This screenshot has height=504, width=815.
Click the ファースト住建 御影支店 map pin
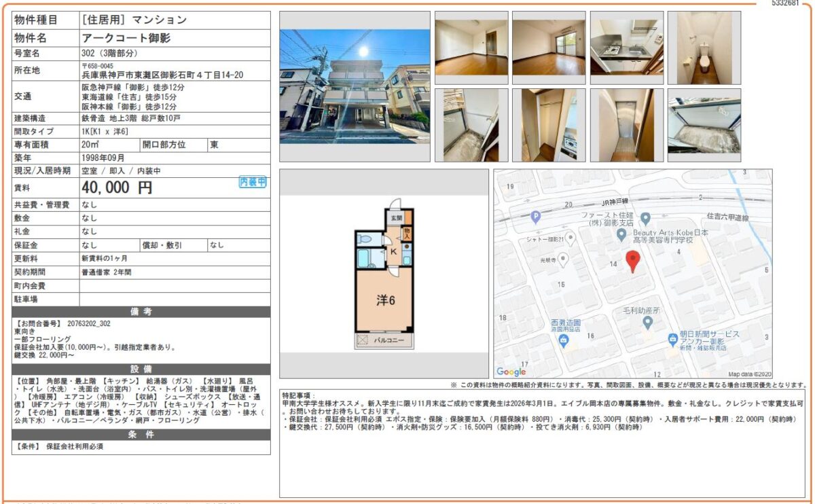645,218
